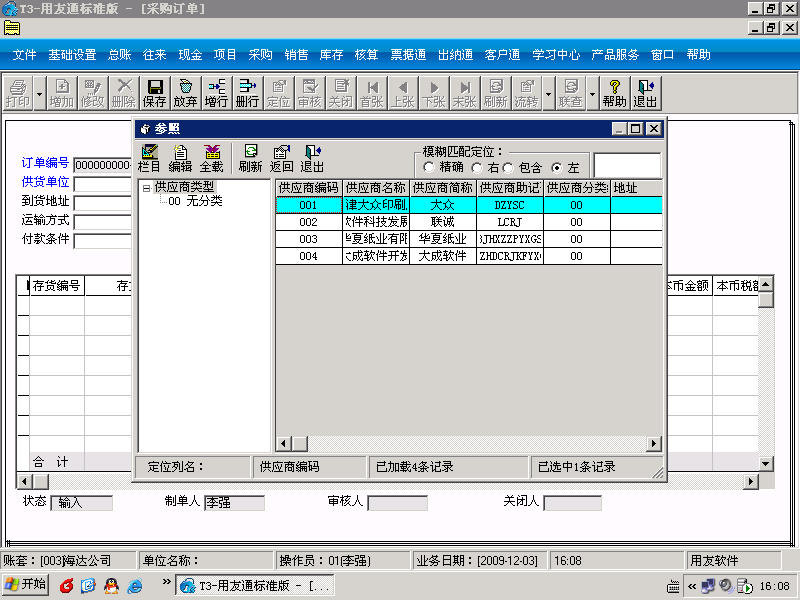Click the 地址 column header
Image resolution: width=800 pixels, height=600 pixels.
[x=636, y=188]
